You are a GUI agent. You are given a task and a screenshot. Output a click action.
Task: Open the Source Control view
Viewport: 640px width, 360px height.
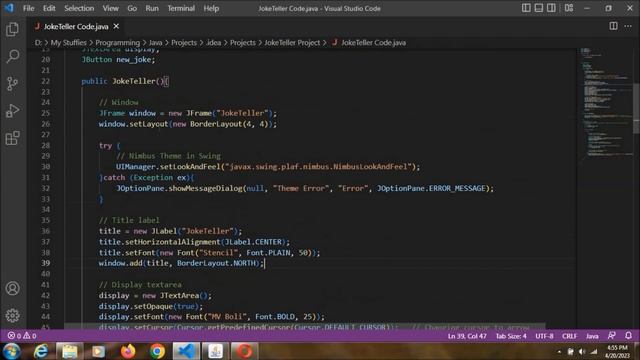click(x=13, y=84)
